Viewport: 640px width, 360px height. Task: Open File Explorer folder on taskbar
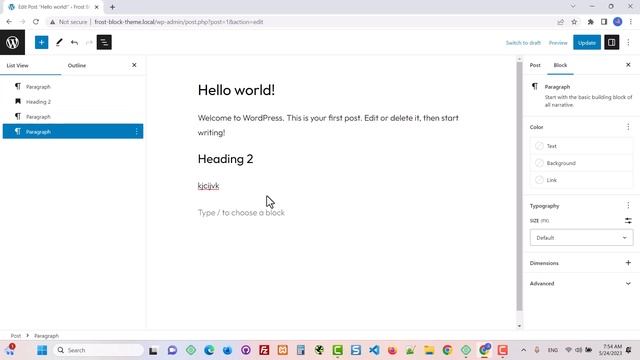(429, 350)
